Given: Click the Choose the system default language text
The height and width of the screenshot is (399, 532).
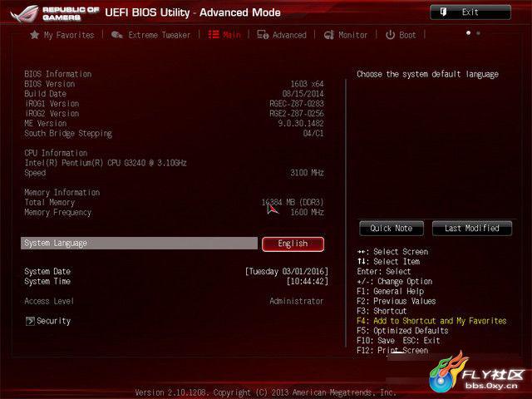Looking at the screenshot, I should pos(427,74).
